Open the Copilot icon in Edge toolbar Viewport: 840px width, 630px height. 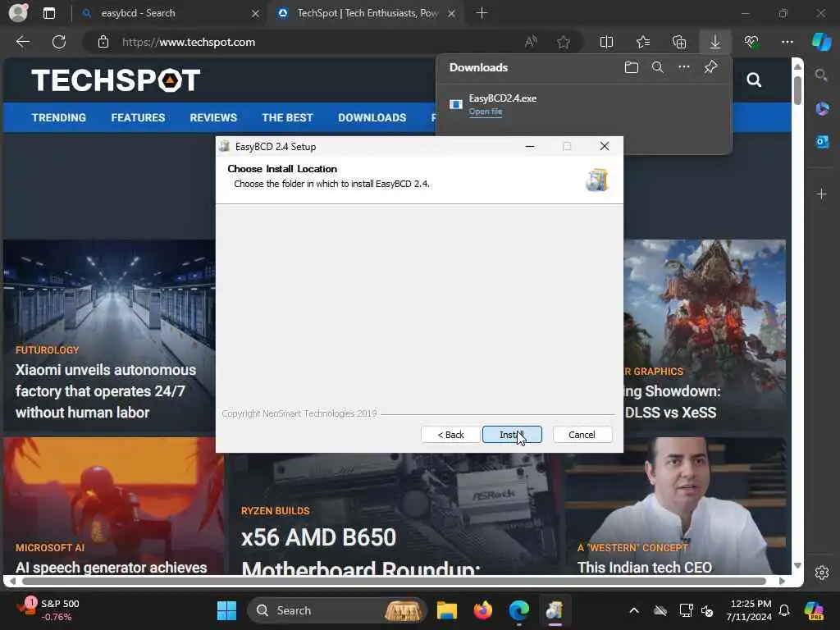(821, 42)
